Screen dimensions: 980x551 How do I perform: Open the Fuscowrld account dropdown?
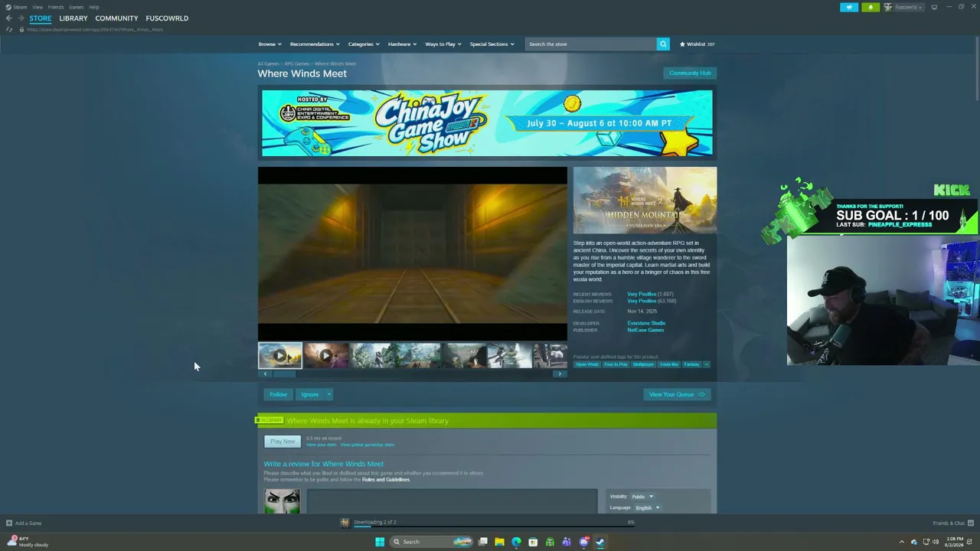point(903,7)
